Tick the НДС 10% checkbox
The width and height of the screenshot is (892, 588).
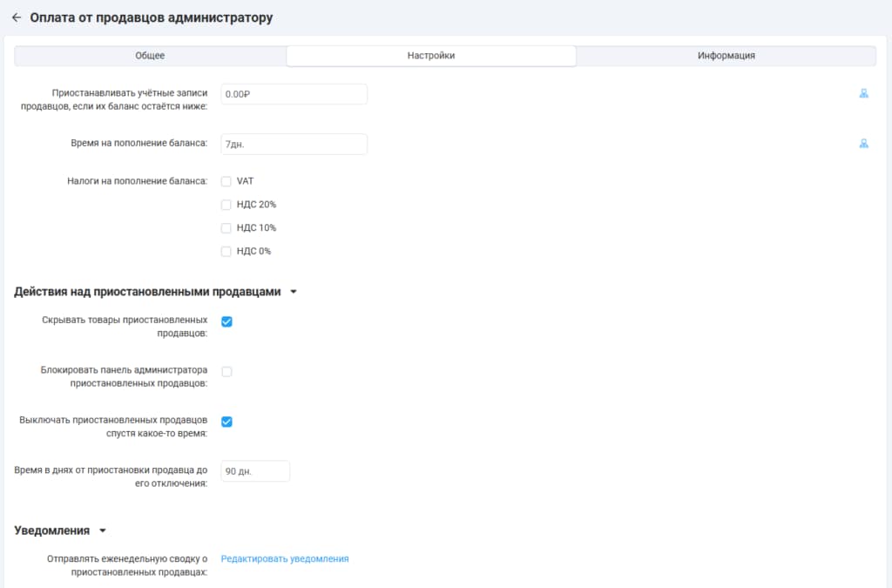[226, 228]
